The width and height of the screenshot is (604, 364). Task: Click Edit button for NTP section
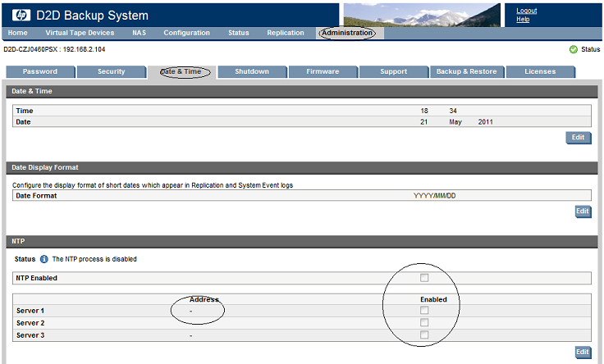point(583,352)
